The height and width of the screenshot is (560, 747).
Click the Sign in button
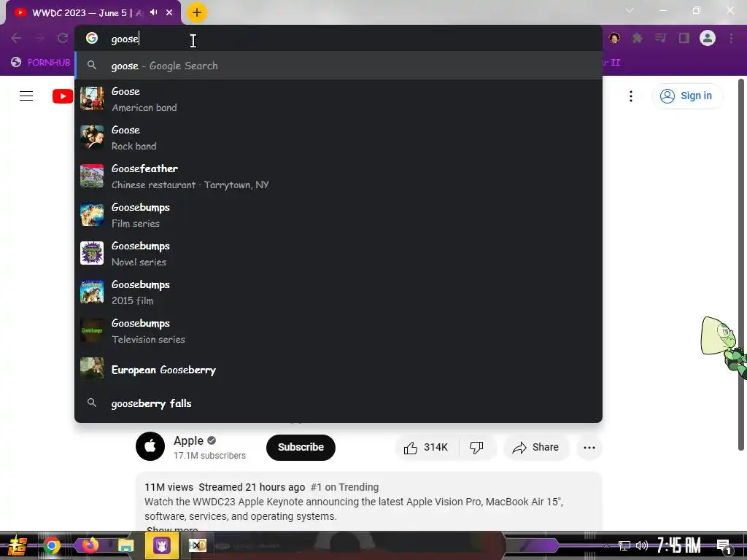pos(686,96)
